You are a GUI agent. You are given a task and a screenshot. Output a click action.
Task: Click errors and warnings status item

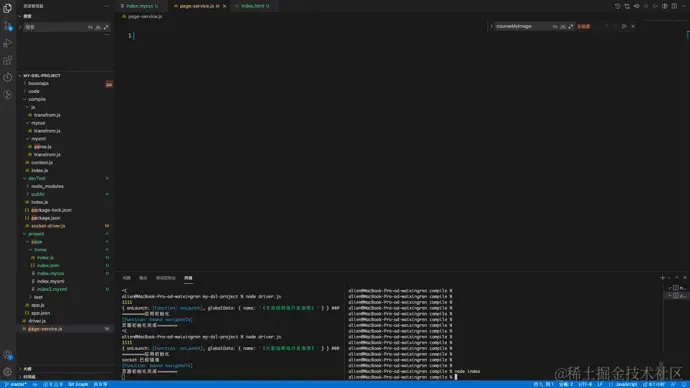53,384
